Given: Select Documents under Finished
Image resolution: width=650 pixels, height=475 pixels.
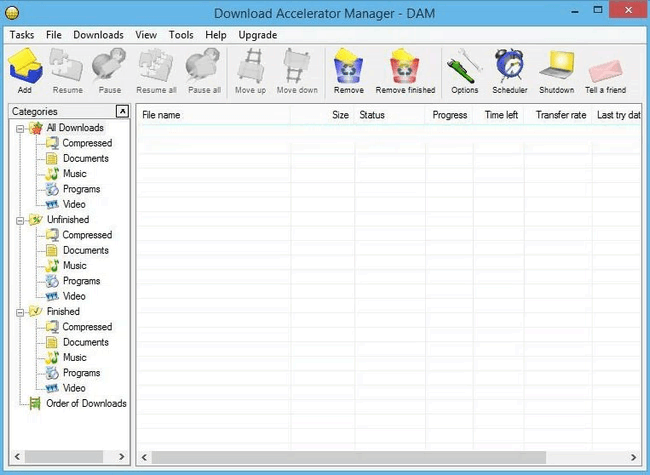Looking at the screenshot, I should pyautogui.click(x=77, y=342).
